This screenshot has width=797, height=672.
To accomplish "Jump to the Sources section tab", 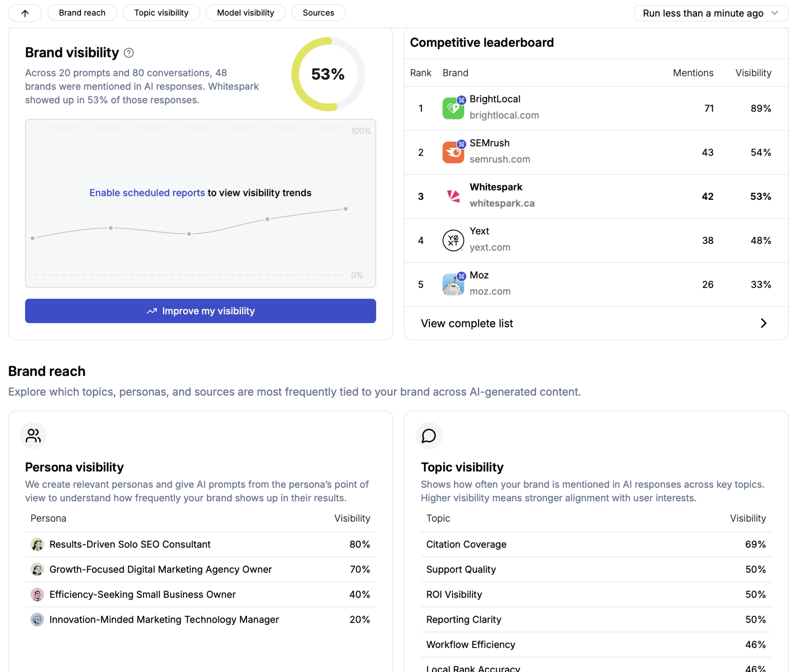I will (x=318, y=13).
